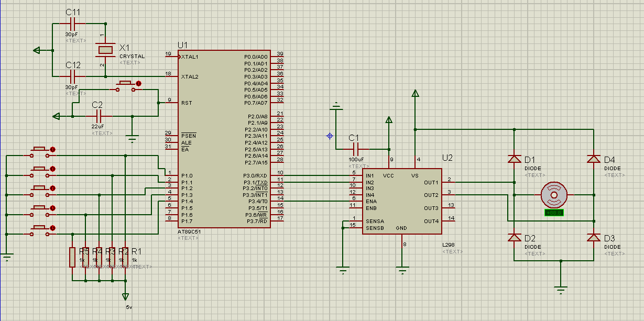
Task: Click the ENA pin label on L298
Action: (x=371, y=202)
